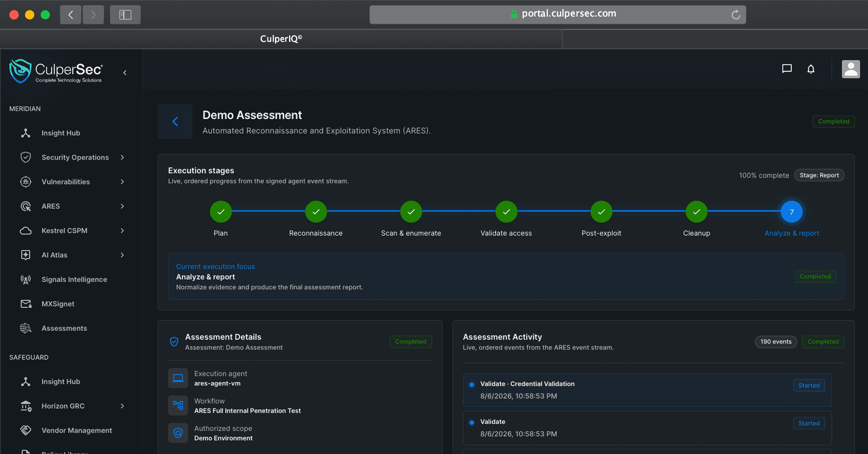The height and width of the screenshot is (454, 868).
Task: Click the Signals Intelligence antenna icon
Action: tap(26, 280)
